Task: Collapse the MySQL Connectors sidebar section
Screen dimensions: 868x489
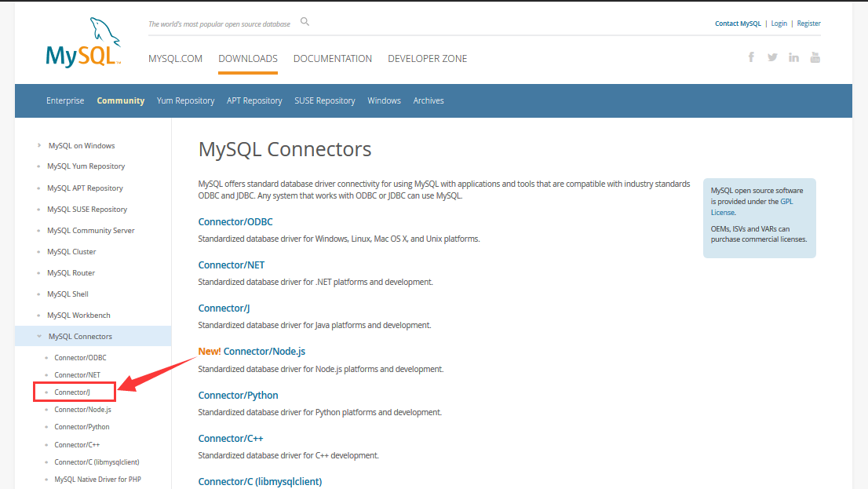Action: click(x=38, y=336)
